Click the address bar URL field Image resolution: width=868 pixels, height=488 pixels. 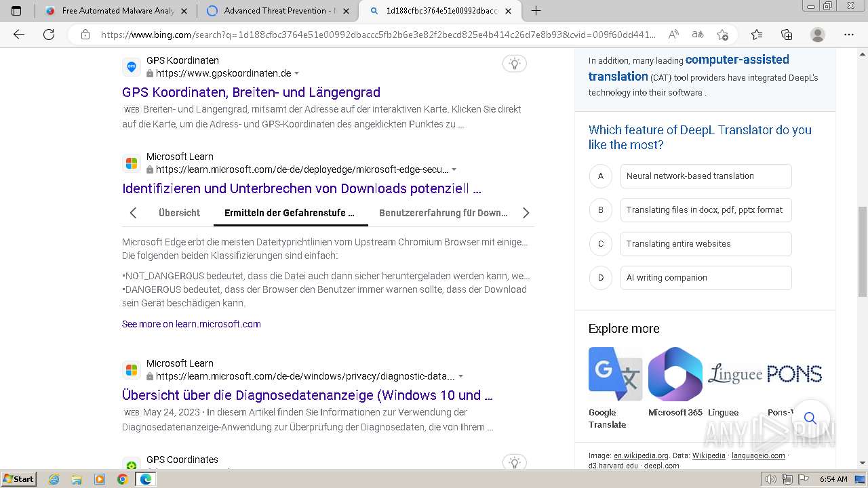(x=378, y=35)
